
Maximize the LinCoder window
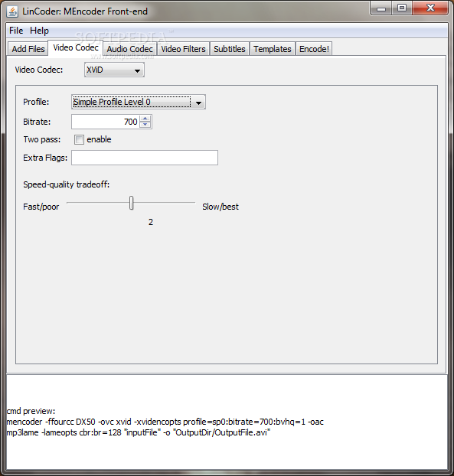[x=402, y=8]
